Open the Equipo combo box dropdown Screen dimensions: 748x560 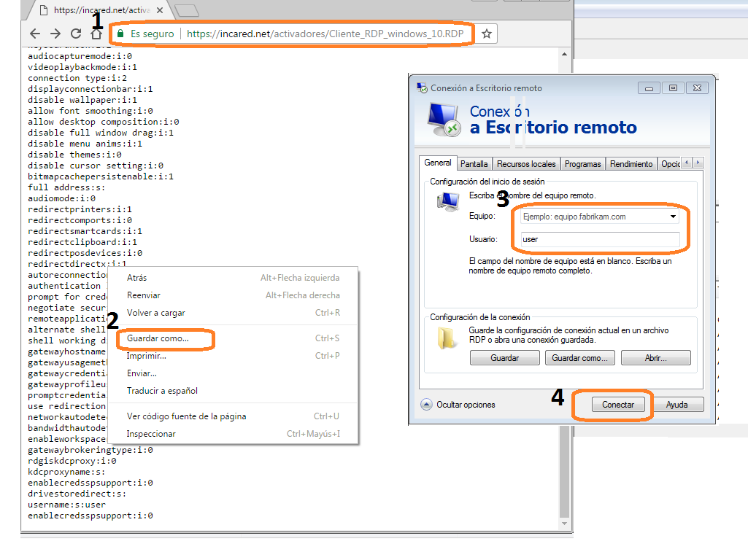pyautogui.click(x=672, y=217)
